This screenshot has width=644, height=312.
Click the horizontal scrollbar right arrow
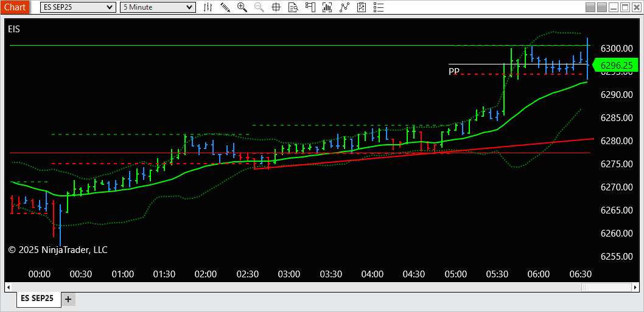pos(636,287)
